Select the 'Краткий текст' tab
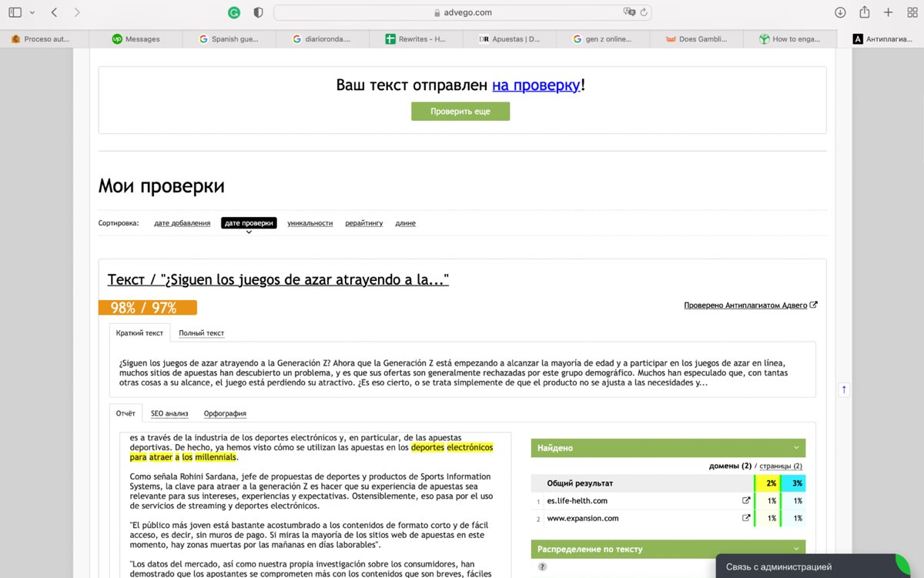Screen dimensions: 924x578 tap(139, 333)
